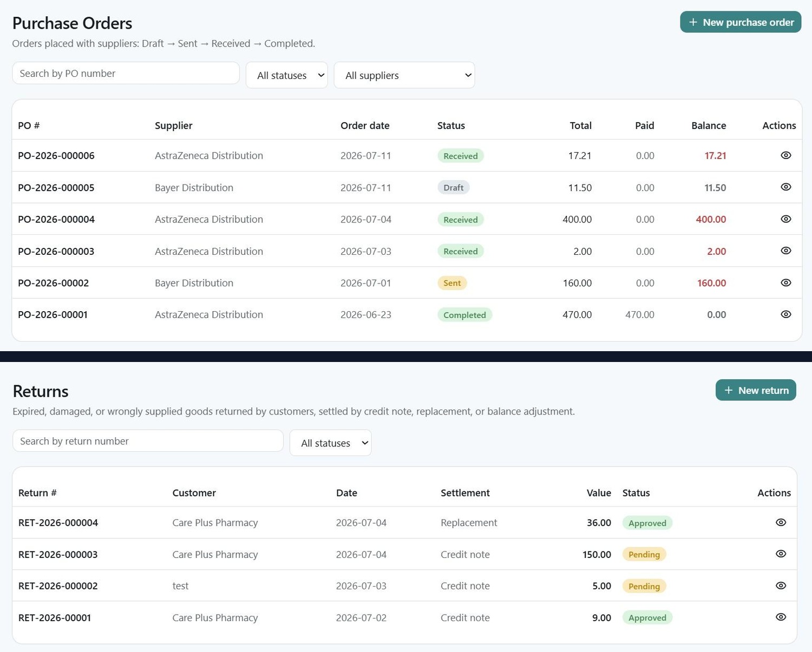
Task: Select PO-2026-000006 number text
Action: pyautogui.click(x=56, y=155)
